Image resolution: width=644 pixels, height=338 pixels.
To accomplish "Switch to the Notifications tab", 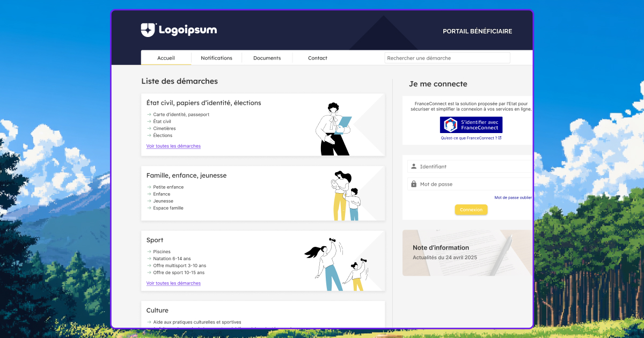I will point(216,57).
